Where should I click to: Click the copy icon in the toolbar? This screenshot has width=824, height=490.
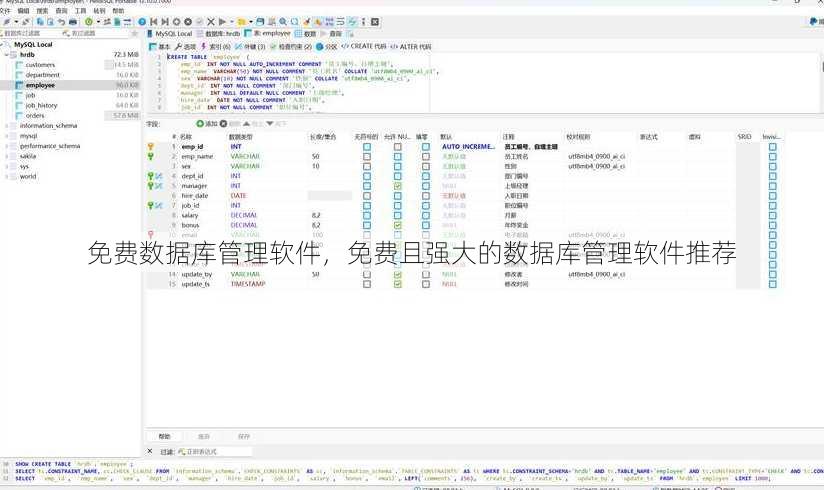[40, 22]
